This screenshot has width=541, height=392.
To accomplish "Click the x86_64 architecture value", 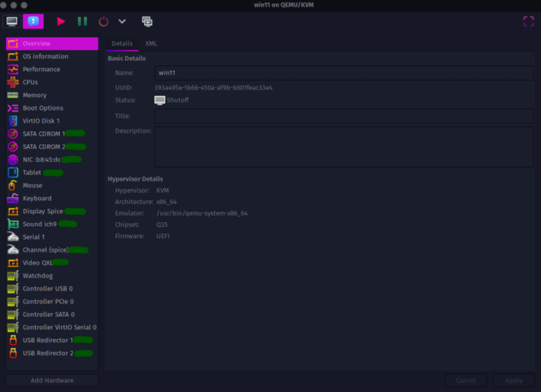I will pyautogui.click(x=166, y=202).
